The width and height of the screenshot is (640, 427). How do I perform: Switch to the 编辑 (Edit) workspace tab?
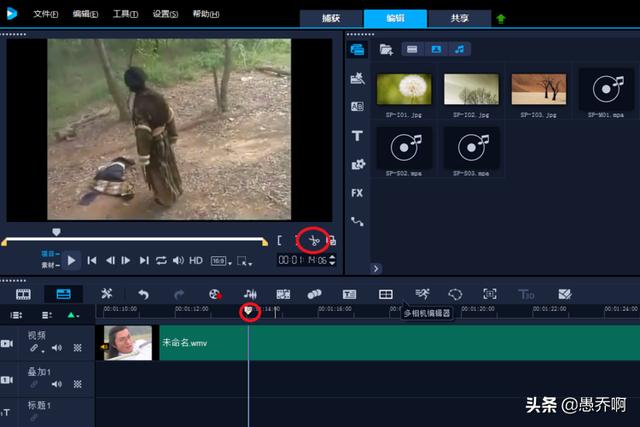pos(395,18)
